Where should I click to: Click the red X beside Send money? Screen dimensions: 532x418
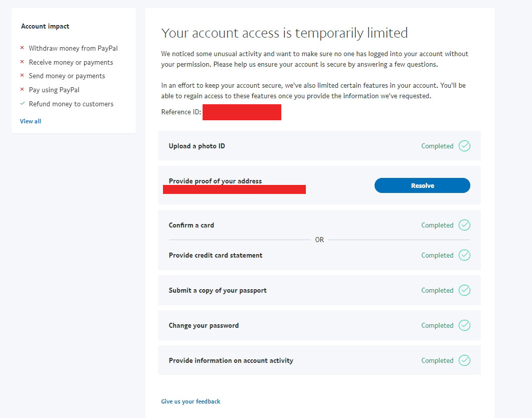pyautogui.click(x=22, y=76)
